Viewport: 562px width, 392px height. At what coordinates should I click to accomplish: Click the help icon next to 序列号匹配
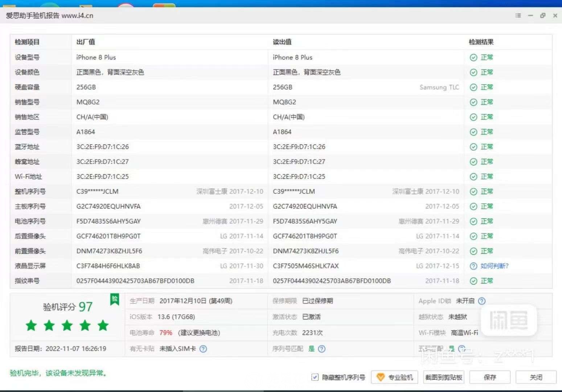pyautogui.click(x=321, y=349)
